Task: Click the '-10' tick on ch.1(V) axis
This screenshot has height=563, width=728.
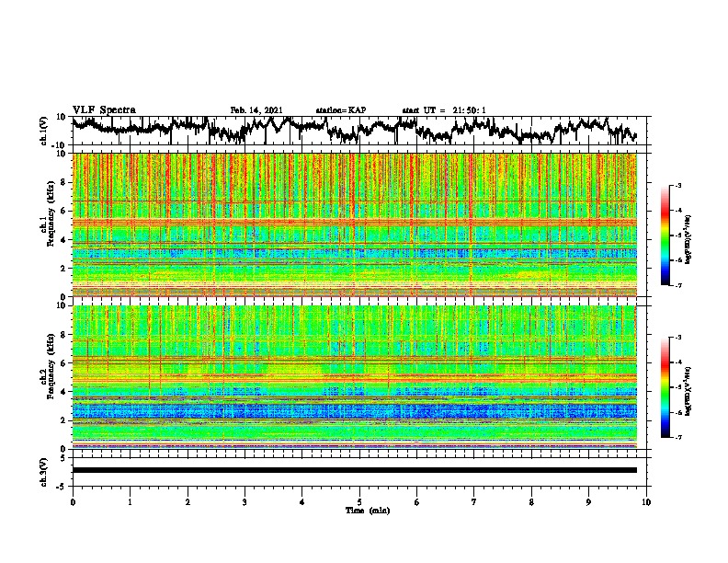Action: point(60,145)
